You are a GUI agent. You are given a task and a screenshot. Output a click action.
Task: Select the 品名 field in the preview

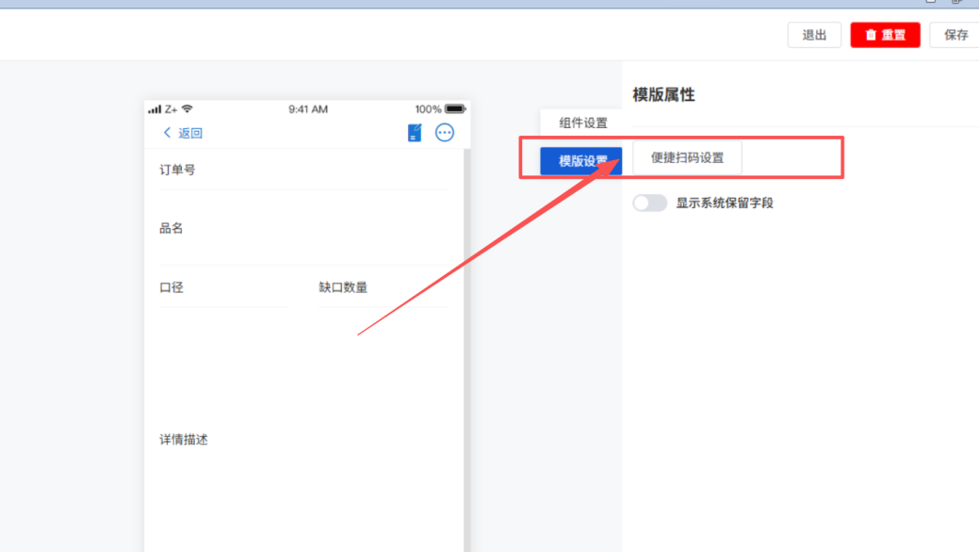point(303,229)
